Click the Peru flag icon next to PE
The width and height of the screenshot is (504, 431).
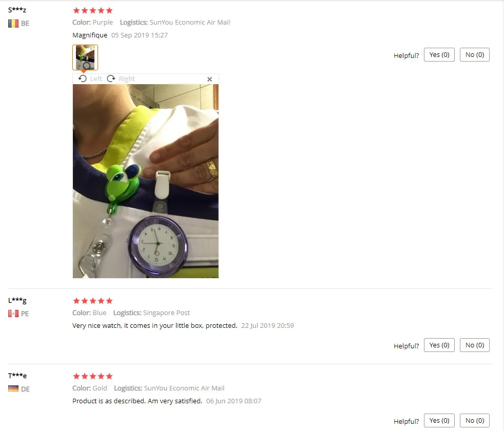click(13, 314)
